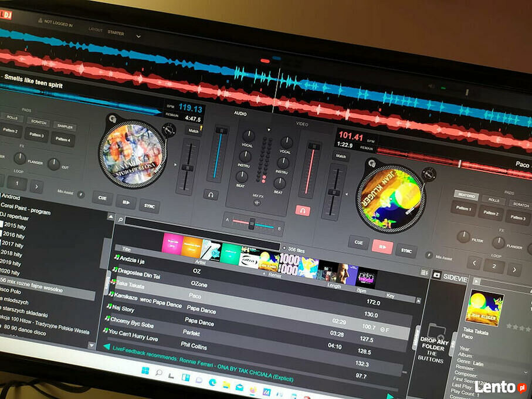Increase the right deck loop length with the arrow

(514, 269)
